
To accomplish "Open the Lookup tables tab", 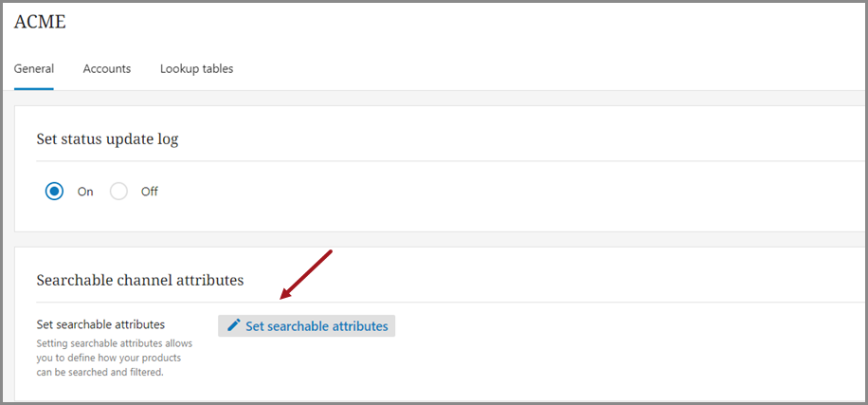I will tap(196, 68).
